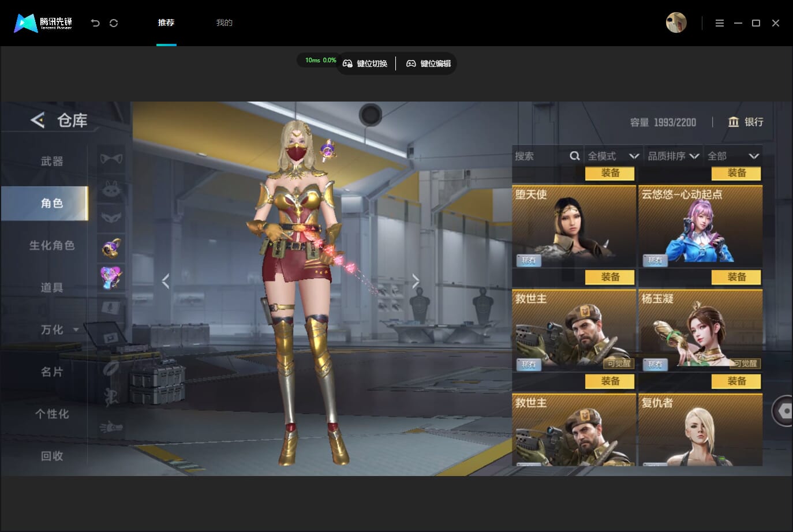The width and height of the screenshot is (793, 532).
Task: Click the magnifier search icon
Action: click(x=574, y=156)
